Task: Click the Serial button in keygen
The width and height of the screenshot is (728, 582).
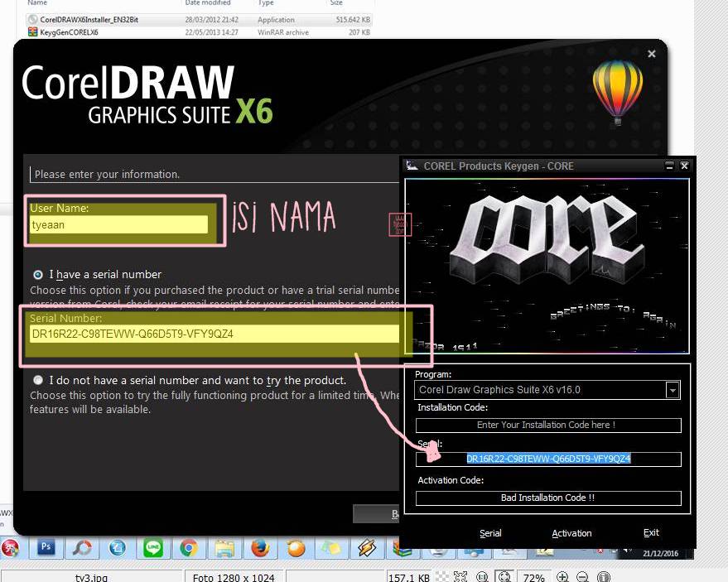Action: point(490,533)
